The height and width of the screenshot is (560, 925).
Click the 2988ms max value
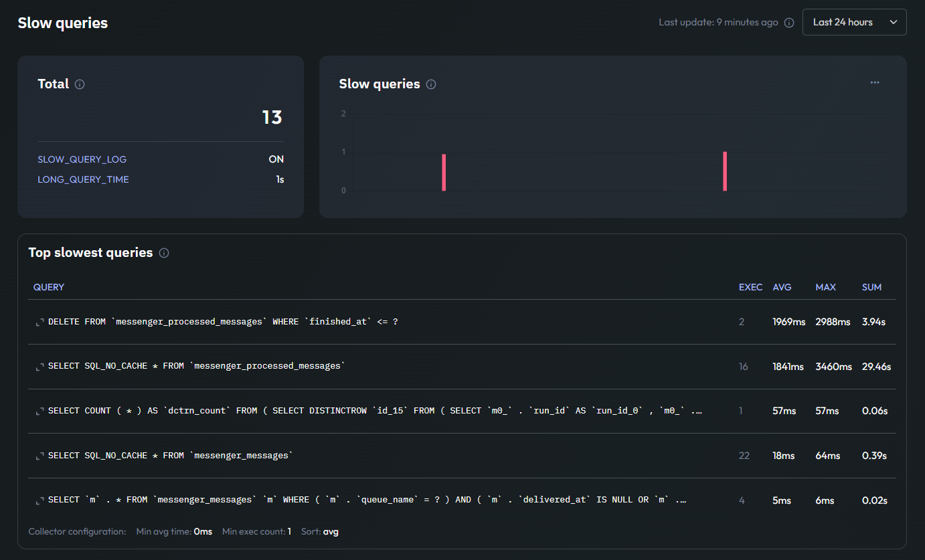coord(833,322)
